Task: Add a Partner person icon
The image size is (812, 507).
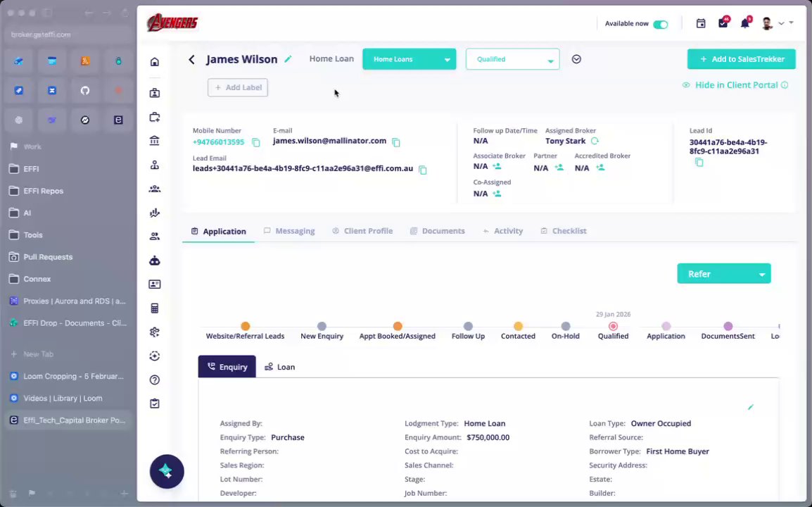Action: pos(559,168)
